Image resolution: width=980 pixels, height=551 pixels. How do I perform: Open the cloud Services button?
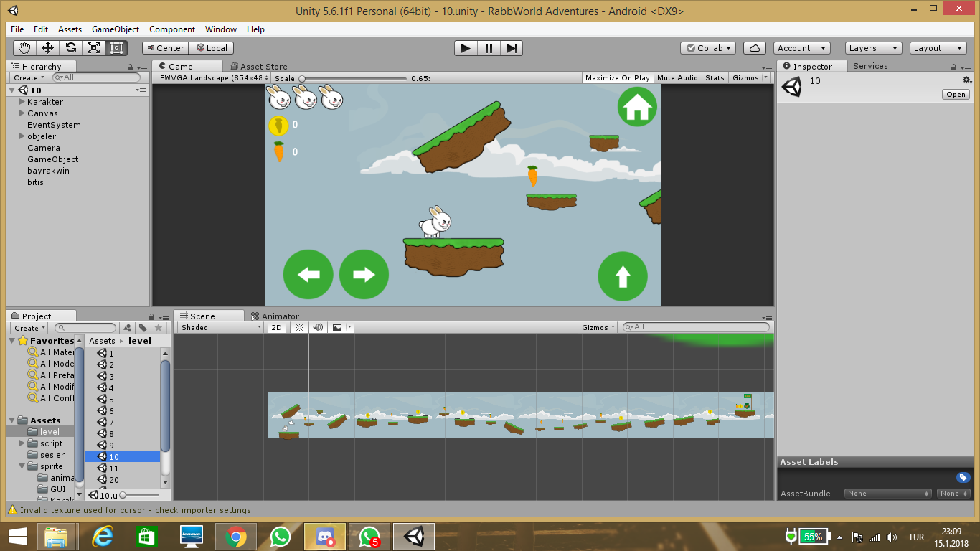754,48
